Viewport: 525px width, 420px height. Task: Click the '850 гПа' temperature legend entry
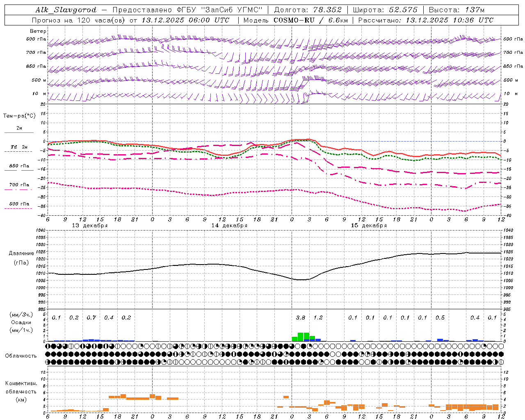[19, 166]
